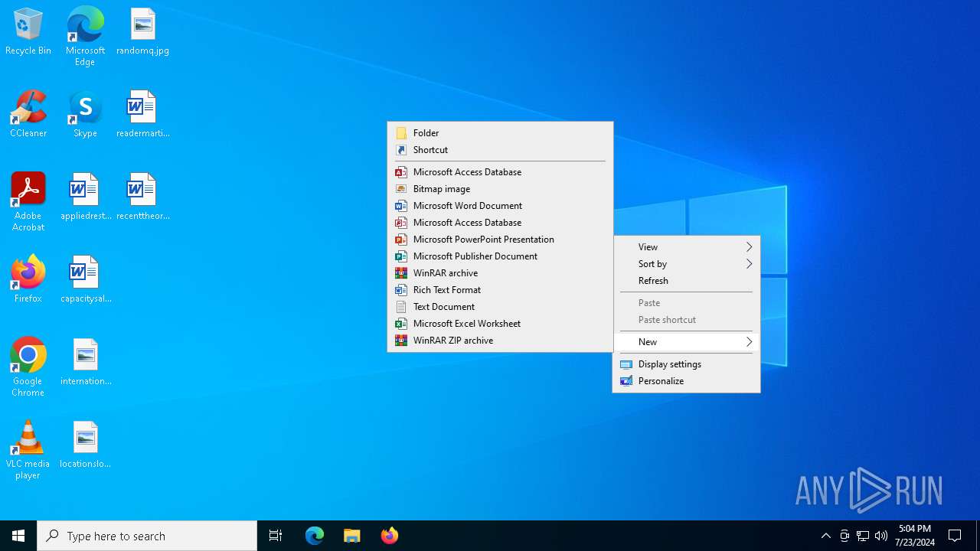Create a new Rich Text Format file

point(500,290)
